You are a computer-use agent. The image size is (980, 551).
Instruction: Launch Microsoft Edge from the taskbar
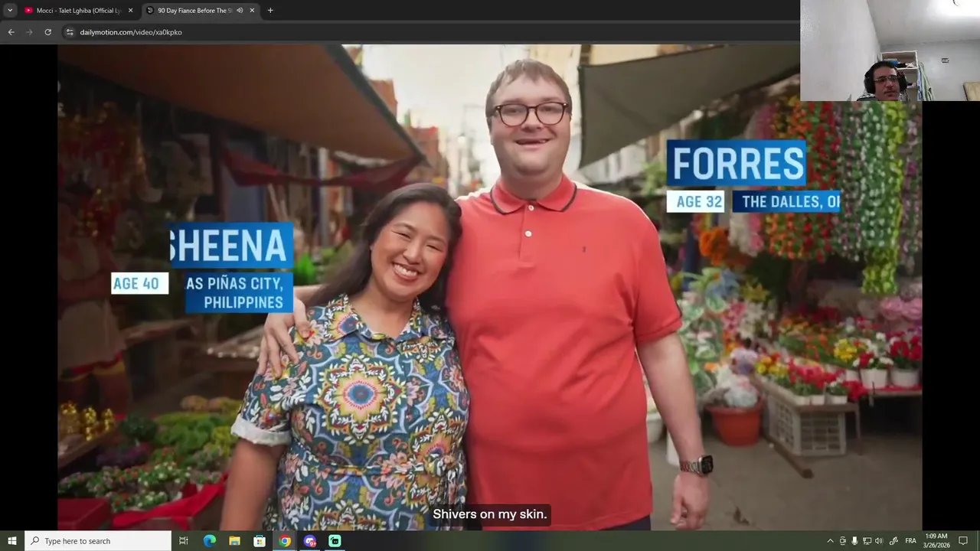(x=210, y=541)
